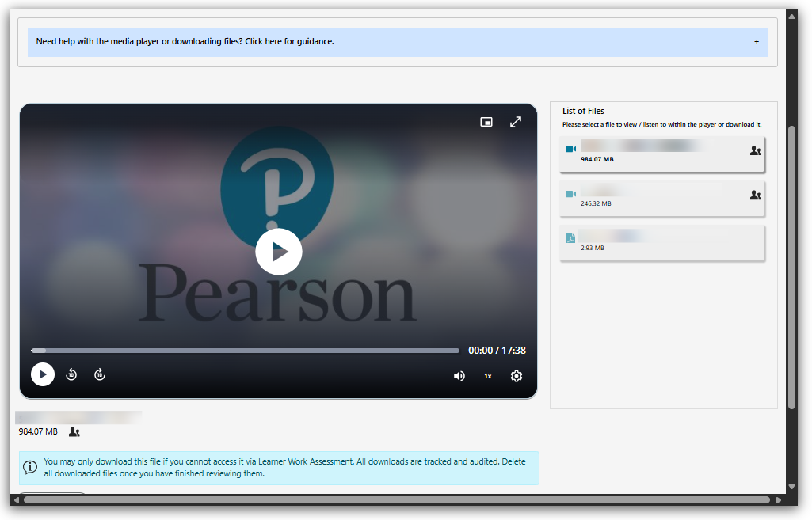The width and height of the screenshot is (812, 520).
Task: Play video using the bottom-left play button
Action: [43, 374]
